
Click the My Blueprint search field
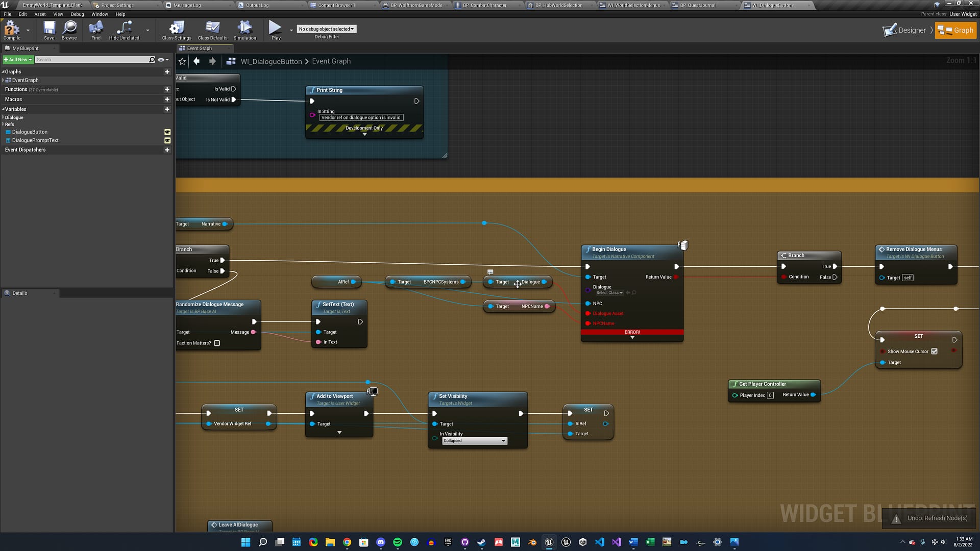click(x=94, y=60)
